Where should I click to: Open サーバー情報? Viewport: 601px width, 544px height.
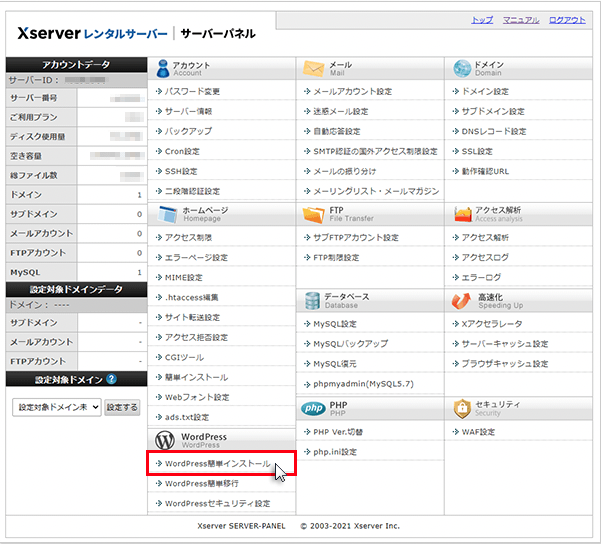188,111
